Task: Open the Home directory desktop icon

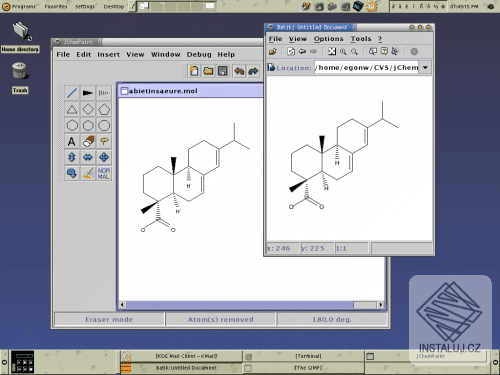Action: [x=20, y=37]
